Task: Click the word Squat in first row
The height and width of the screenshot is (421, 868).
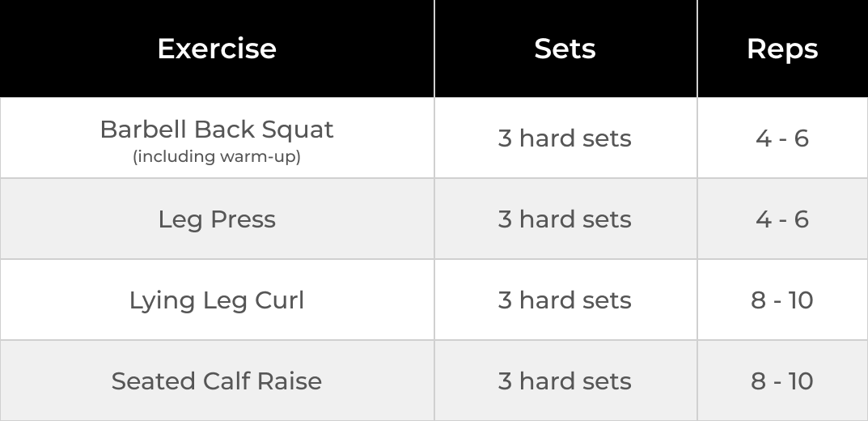Action: click(297, 130)
